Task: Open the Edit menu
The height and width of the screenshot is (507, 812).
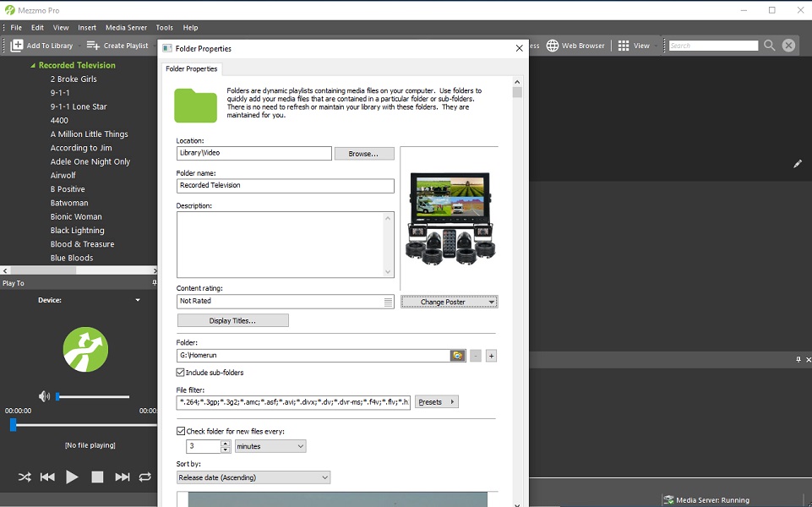Action: [37, 27]
